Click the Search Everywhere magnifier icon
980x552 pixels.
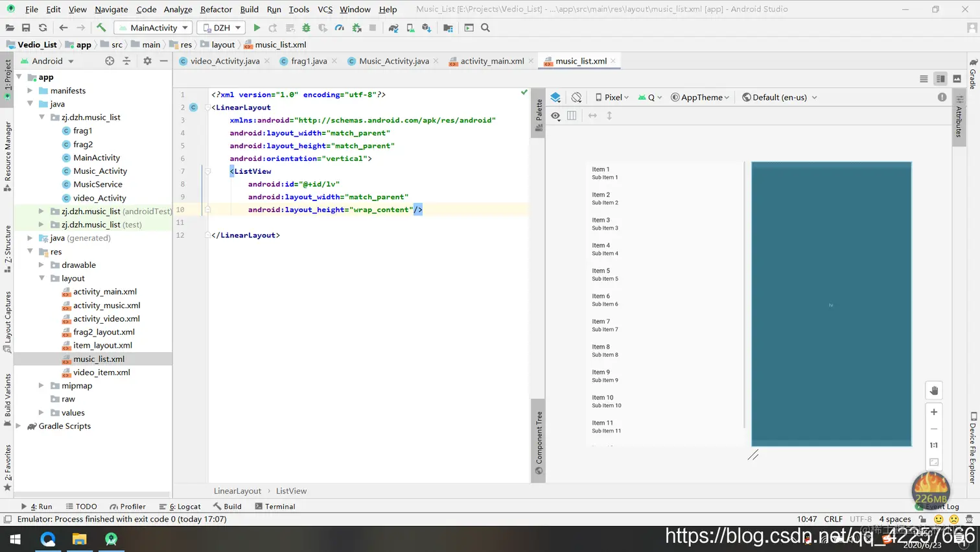click(x=485, y=28)
